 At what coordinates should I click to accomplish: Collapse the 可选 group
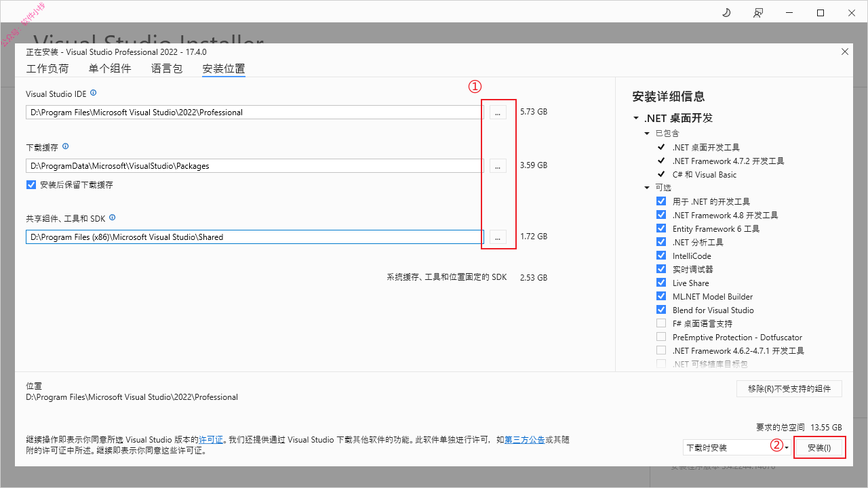pos(648,188)
